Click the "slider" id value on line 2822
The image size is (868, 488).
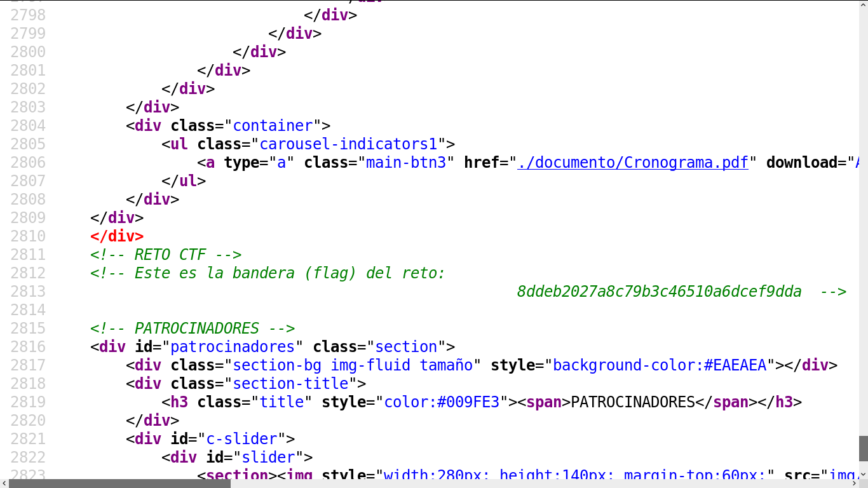click(x=268, y=457)
